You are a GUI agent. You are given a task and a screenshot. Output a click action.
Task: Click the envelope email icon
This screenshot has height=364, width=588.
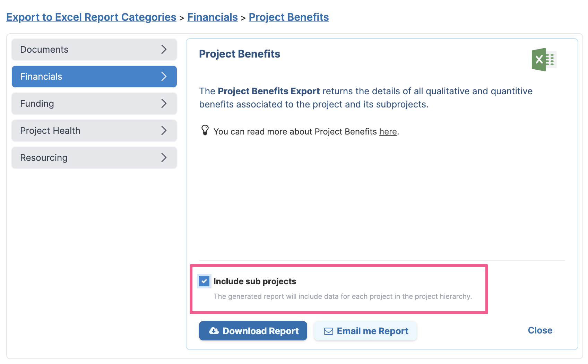coord(328,331)
